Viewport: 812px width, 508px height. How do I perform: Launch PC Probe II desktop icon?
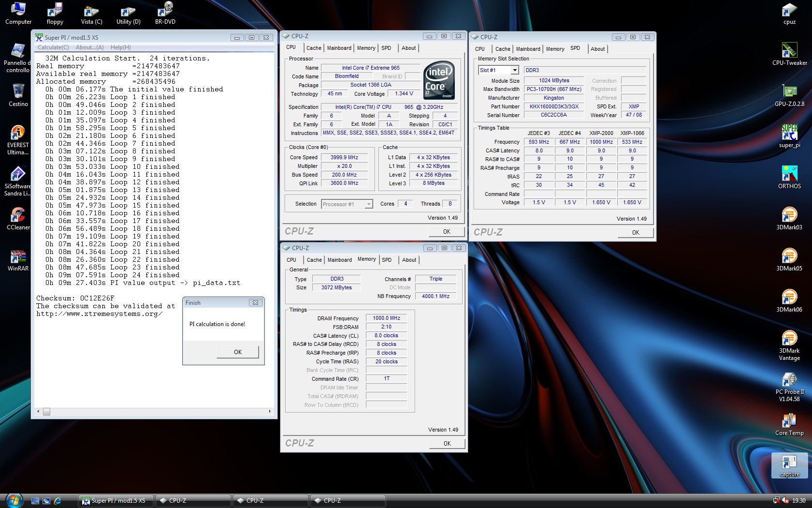coord(789,387)
